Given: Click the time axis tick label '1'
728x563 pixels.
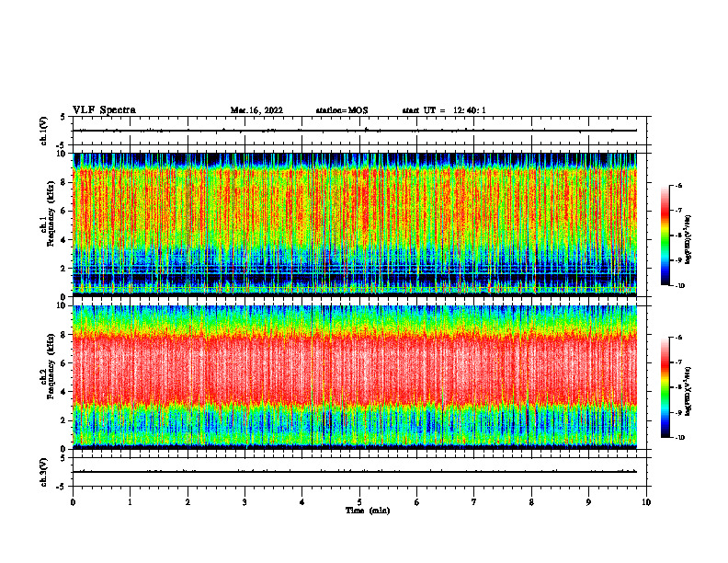Looking at the screenshot, I should click(130, 502).
